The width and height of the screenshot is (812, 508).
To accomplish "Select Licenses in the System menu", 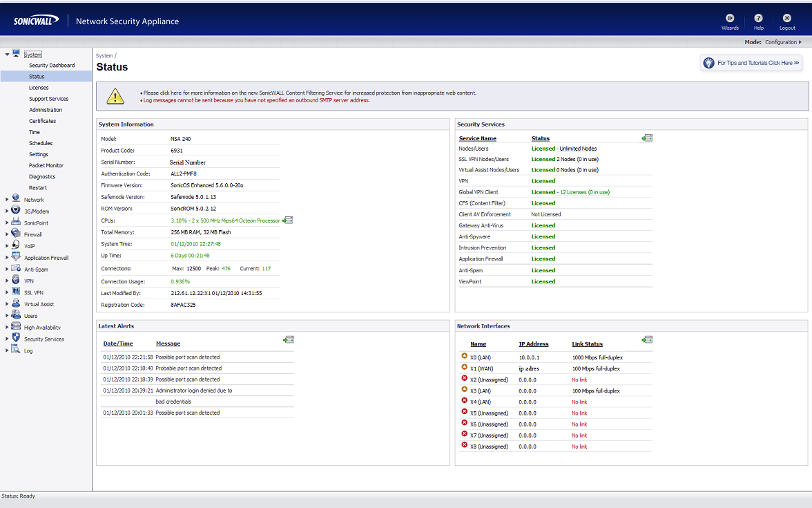I will coord(39,88).
